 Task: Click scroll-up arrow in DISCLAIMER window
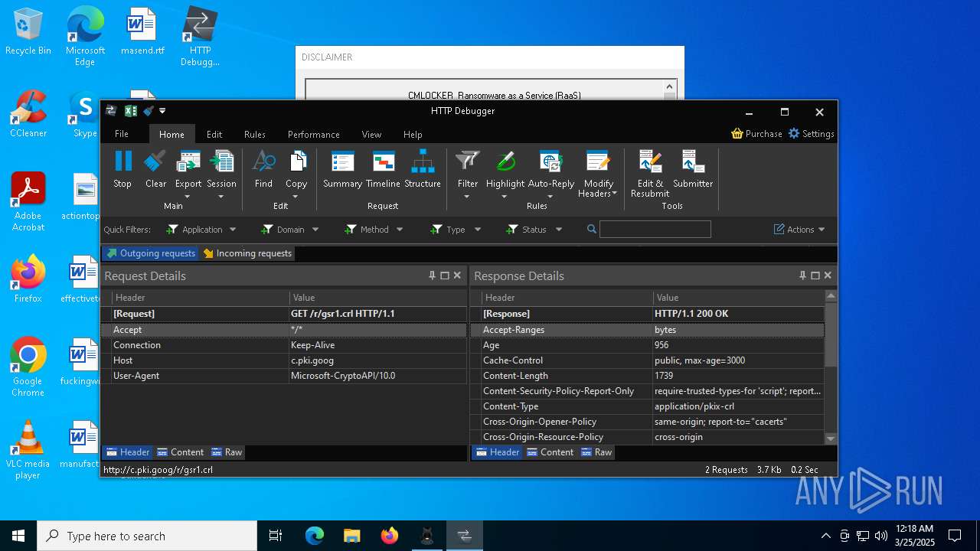(x=670, y=86)
